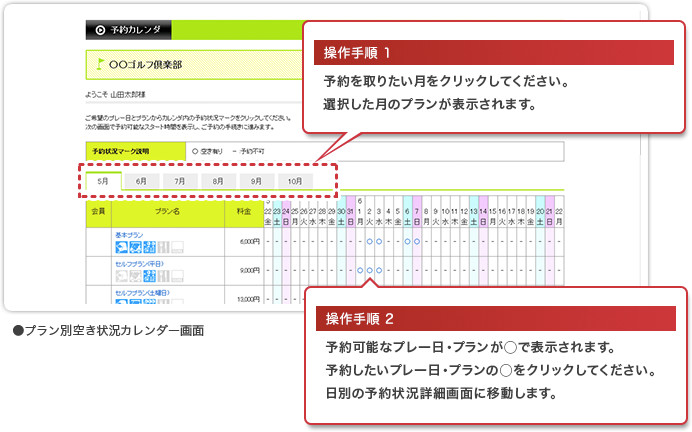
Task: Select 基本プラン availability circle on 6/3 水
Action: [379, 241]
